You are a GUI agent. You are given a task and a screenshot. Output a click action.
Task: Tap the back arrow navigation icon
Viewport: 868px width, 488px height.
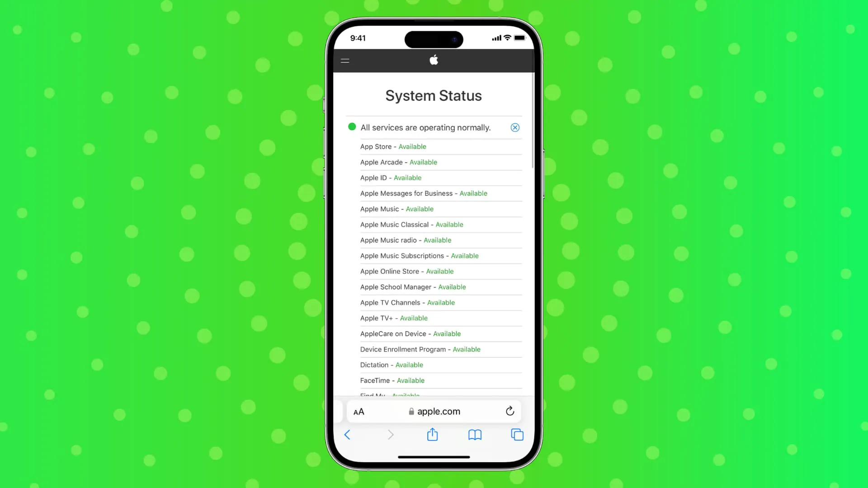click(347, 434)
